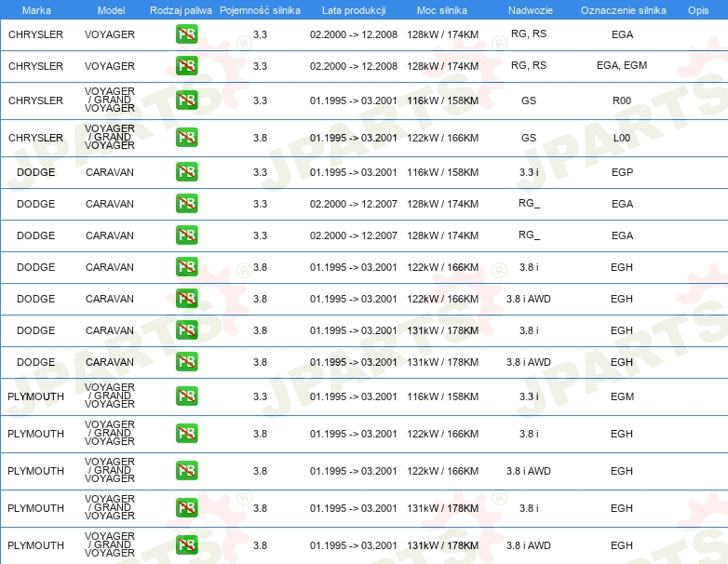
Task: Select the 'EGM' cell in the Plymouth 3.3 row
Action: pos(622,396)
